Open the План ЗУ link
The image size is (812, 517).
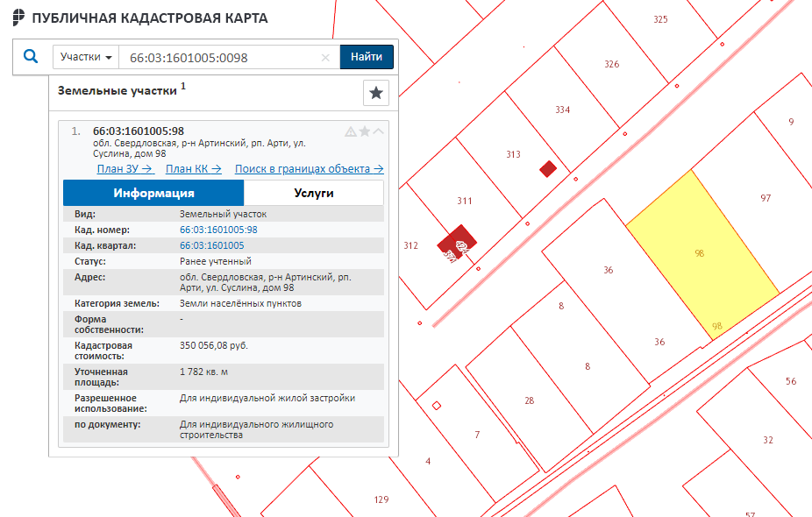pos(125,169)
